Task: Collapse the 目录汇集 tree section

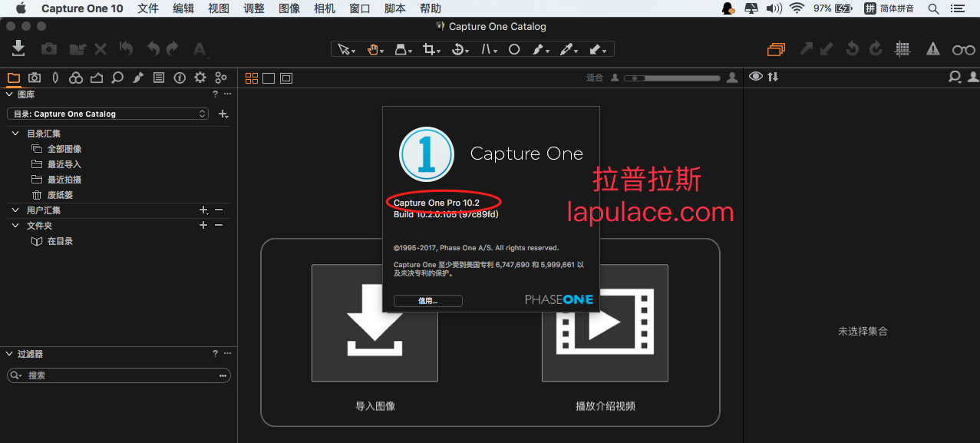Action: coord(16,134)
